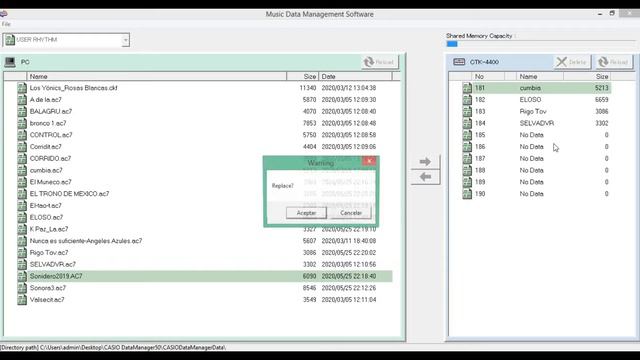
Task: Click the CTK-4400 Delete button
Action: pyautogui.click(x=572, y=62)
